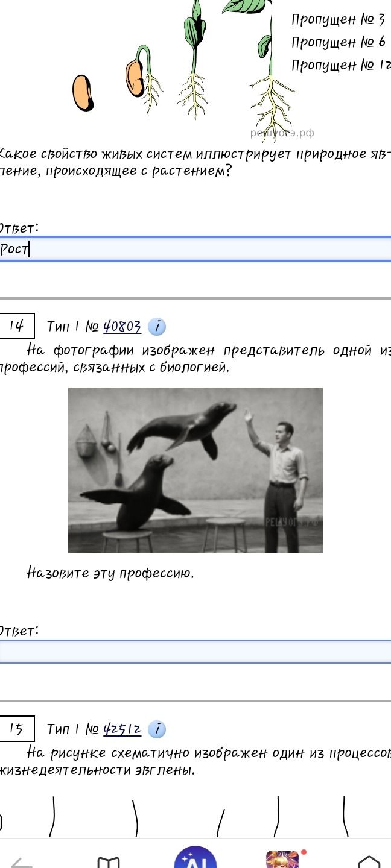Screen dimensions: 391x868
Task: Show info for task 42512
Action: point(157,729)
